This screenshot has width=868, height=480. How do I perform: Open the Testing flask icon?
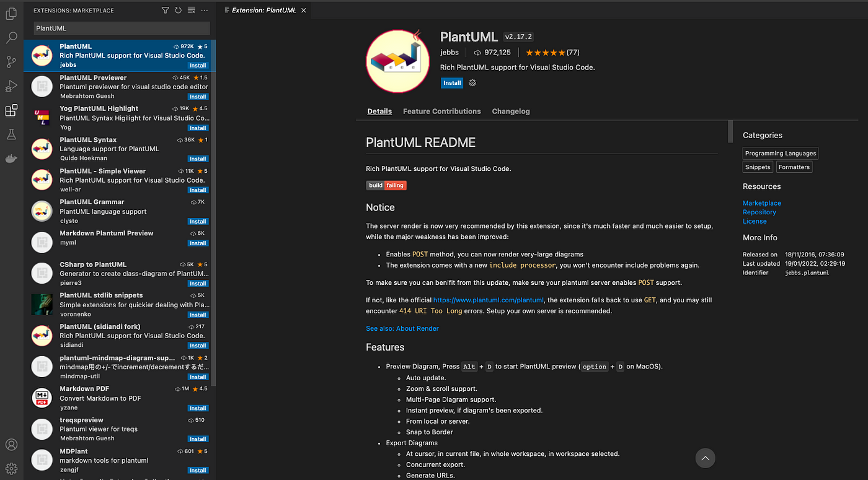pyautogui.click(x=11, y=134)
